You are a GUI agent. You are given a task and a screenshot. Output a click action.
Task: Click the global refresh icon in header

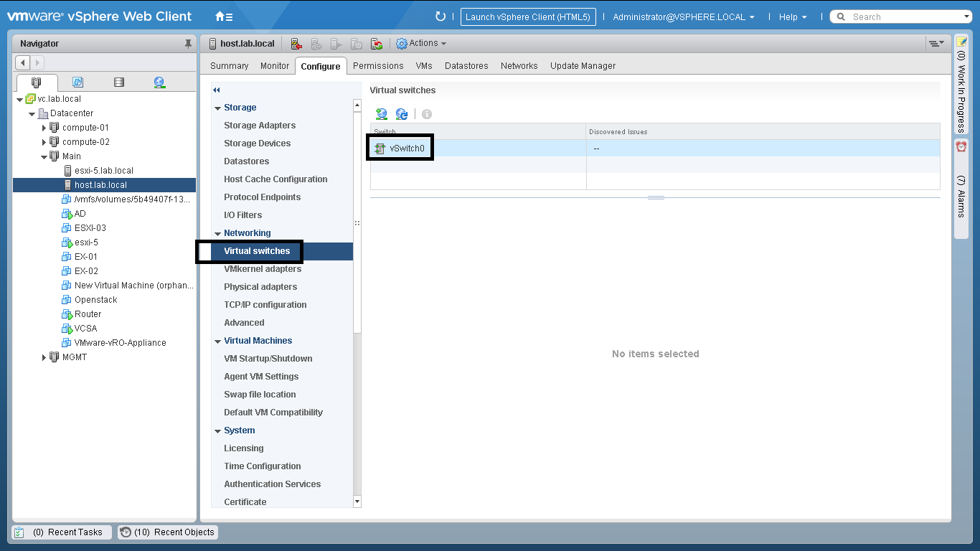pos(440,17)
